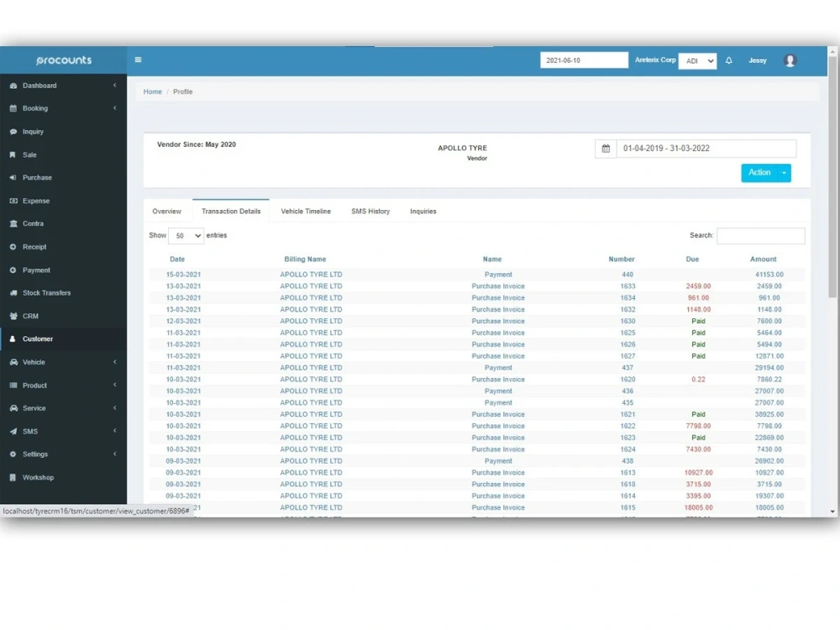
Task: Click the Settings gear icon
Action: [13, 454]
